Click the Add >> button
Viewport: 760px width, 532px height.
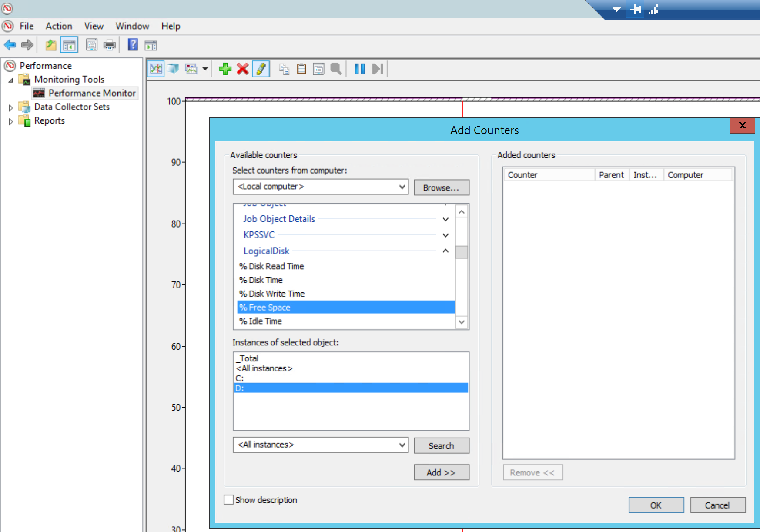coord(441,472)
